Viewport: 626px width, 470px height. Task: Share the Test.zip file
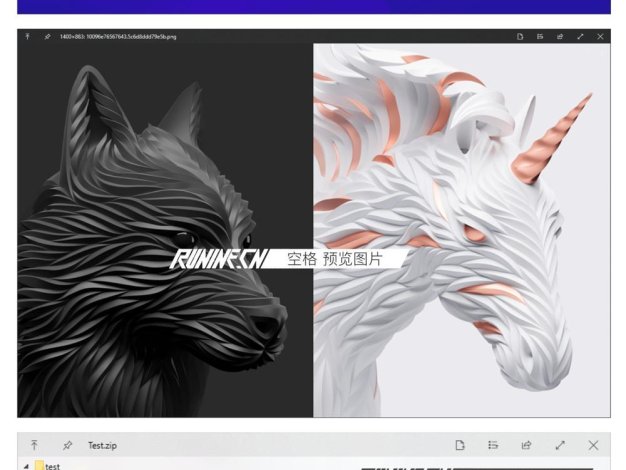526,445
